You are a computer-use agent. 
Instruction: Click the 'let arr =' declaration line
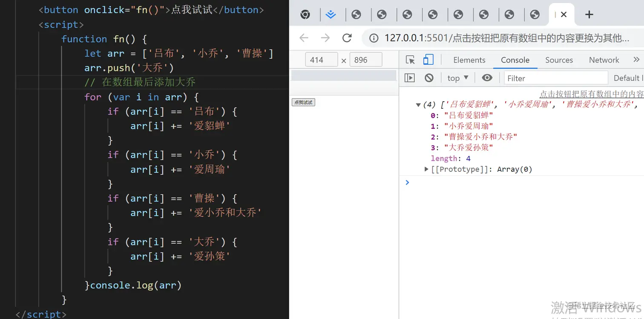[179, 54]
